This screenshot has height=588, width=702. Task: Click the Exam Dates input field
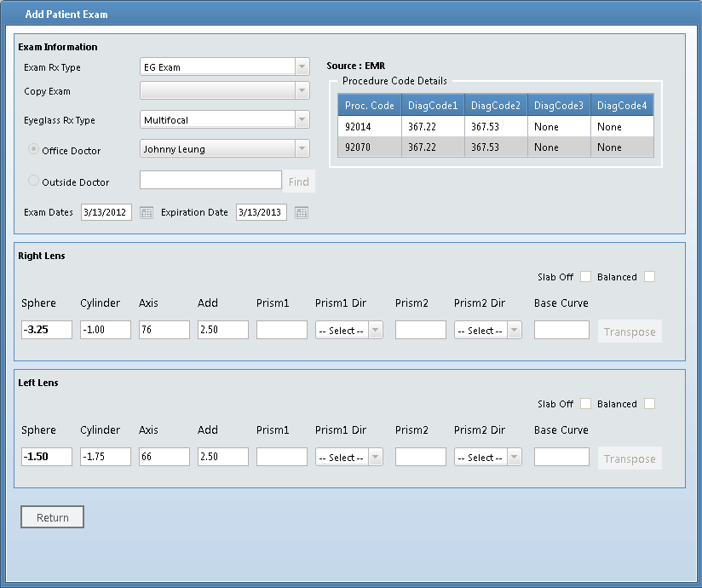point(106,212)
